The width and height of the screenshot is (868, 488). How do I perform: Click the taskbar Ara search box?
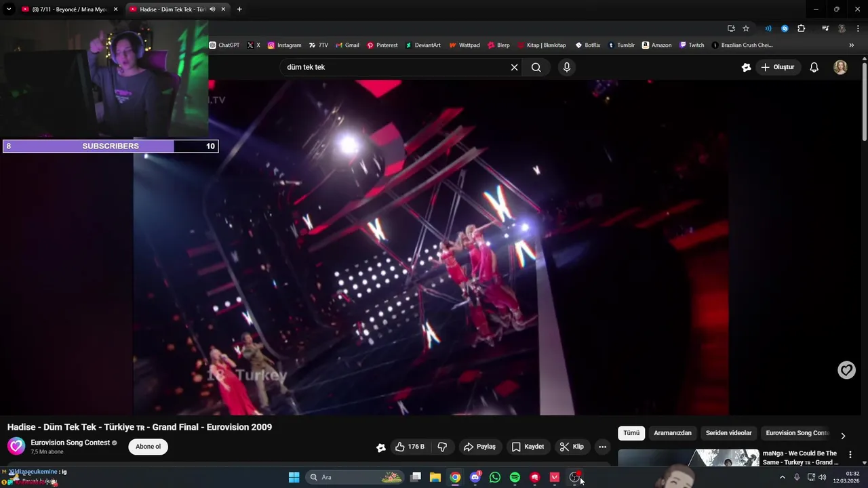pos(355,477)
